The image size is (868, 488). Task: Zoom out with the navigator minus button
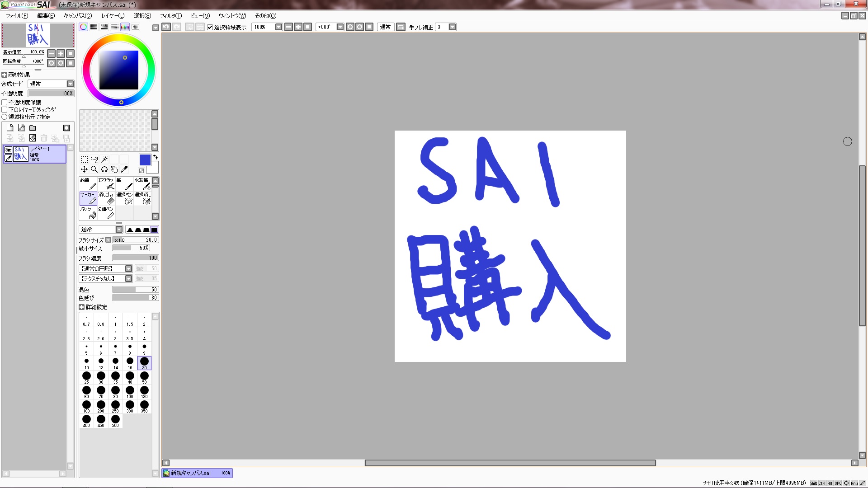[x=51, y=53]
